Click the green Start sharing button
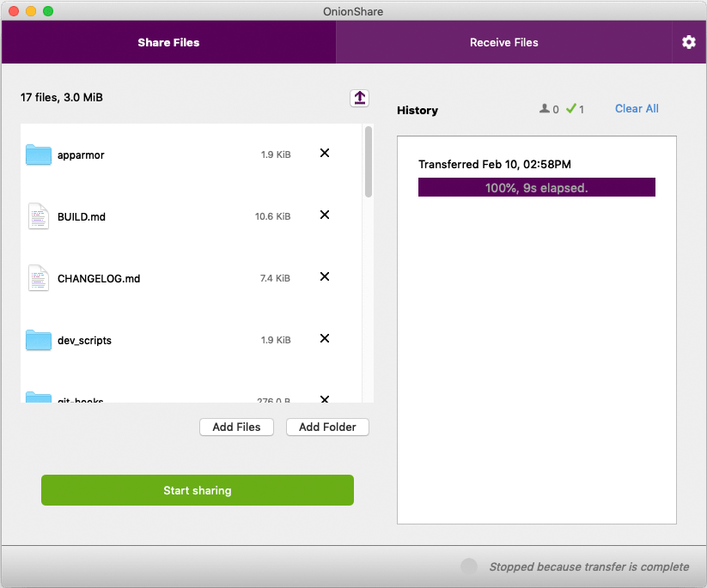707x588 pixels. pos(198,490)
